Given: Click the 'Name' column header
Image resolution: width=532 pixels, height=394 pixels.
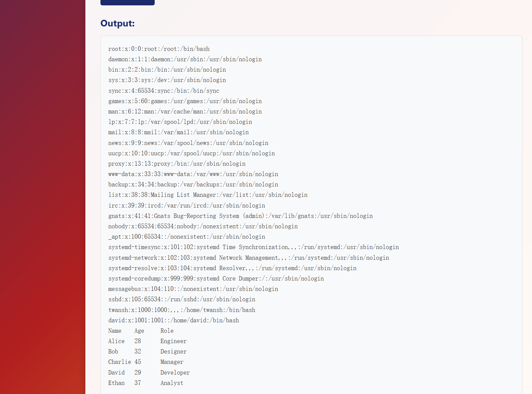Looking at the screenshot, I should (x=115, y=331).
